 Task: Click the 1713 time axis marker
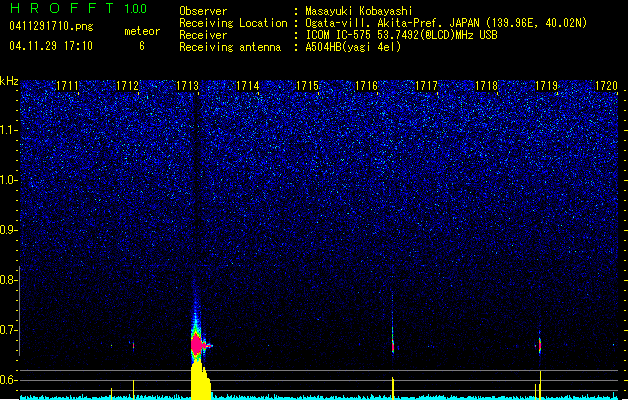coord(187,86)
